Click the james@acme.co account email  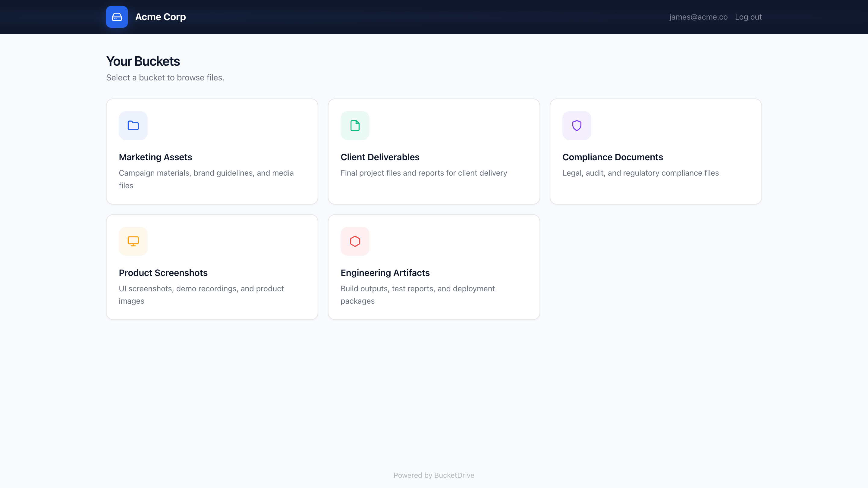pos(698,17)
